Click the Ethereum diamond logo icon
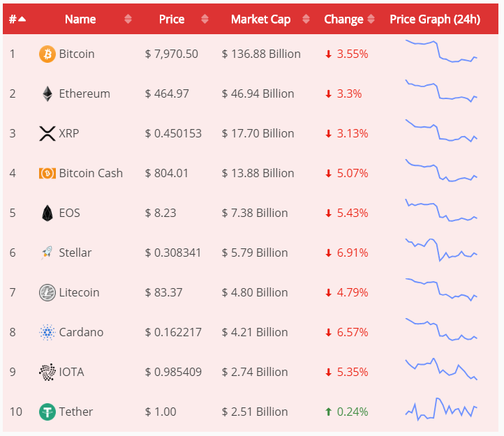 47,93
